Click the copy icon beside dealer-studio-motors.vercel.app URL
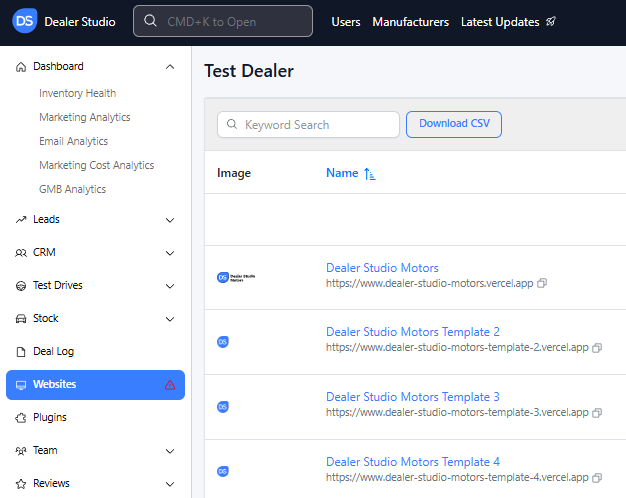This screenshot has height=498, width=626. point(542,284)
